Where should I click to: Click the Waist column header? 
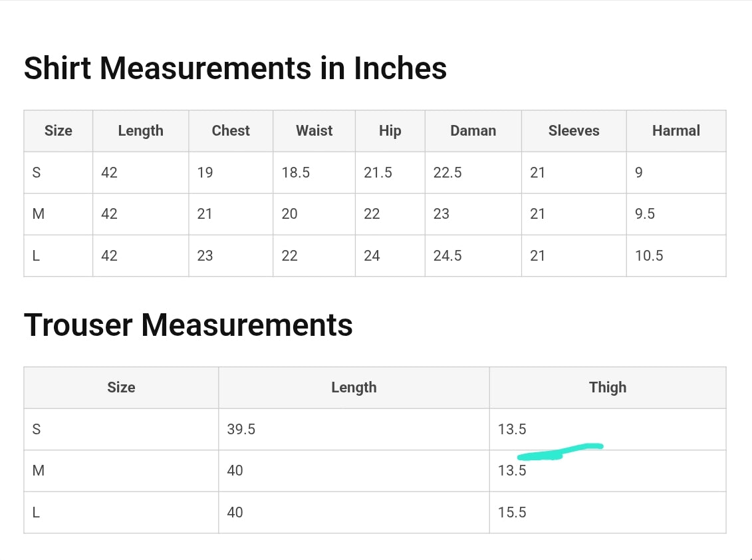point(314,131)
